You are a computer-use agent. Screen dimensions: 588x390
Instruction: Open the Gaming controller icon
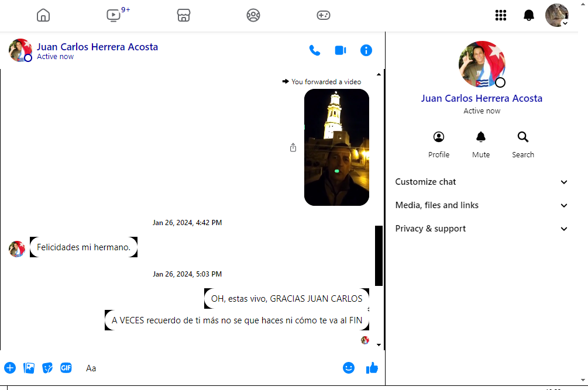coord(323,15)
